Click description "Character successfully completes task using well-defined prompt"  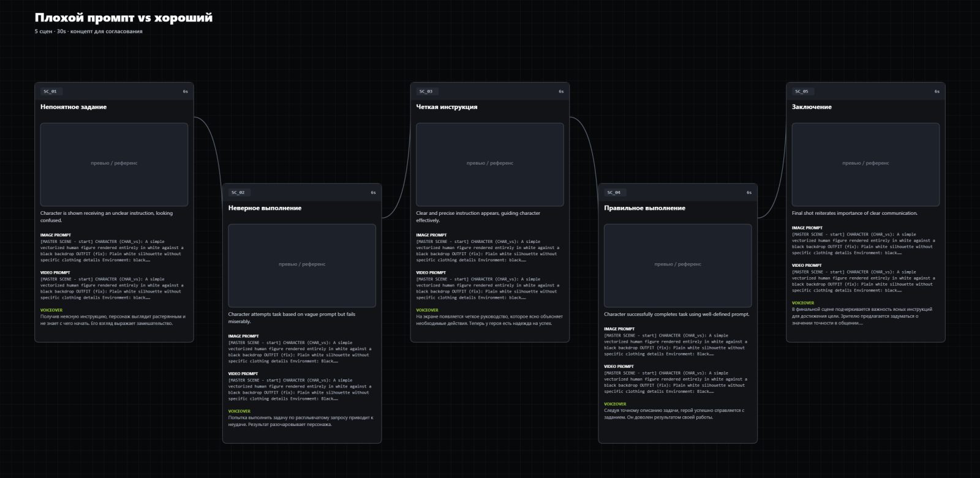(x=677, y=315)
